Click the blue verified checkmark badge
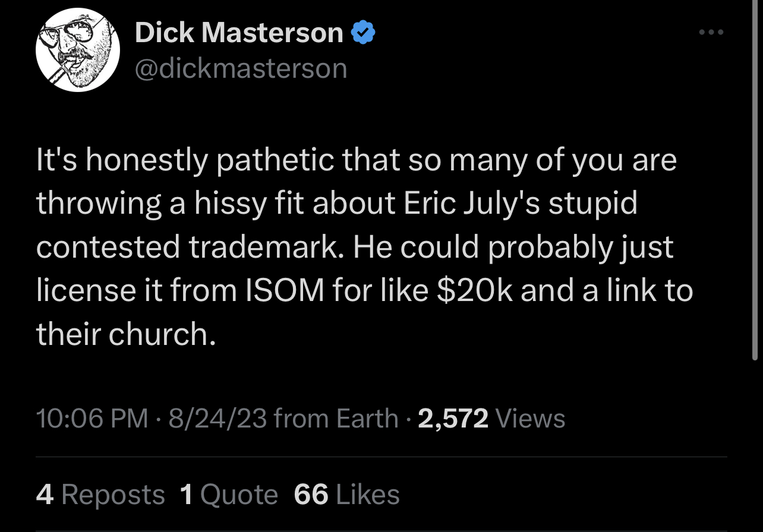 click(x=363, y=33)
